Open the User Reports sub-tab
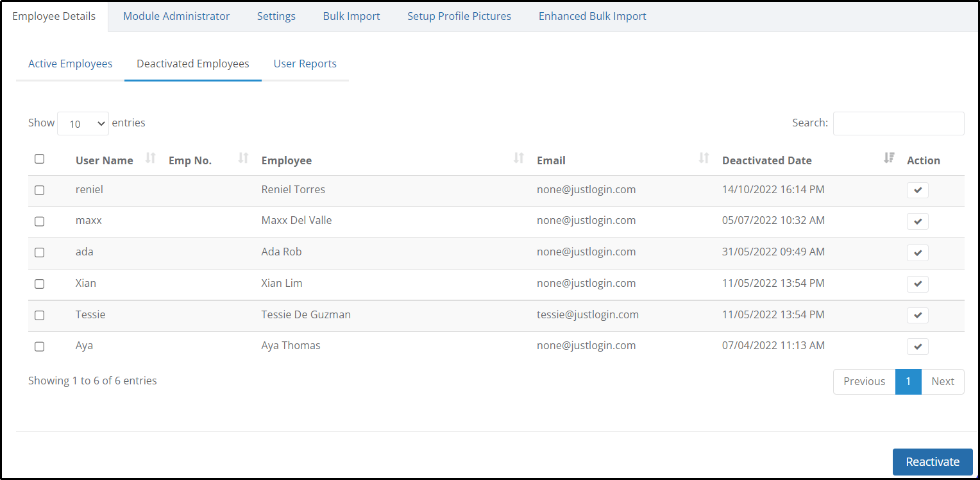Screen dimensions: 980x480 point(305,64)
